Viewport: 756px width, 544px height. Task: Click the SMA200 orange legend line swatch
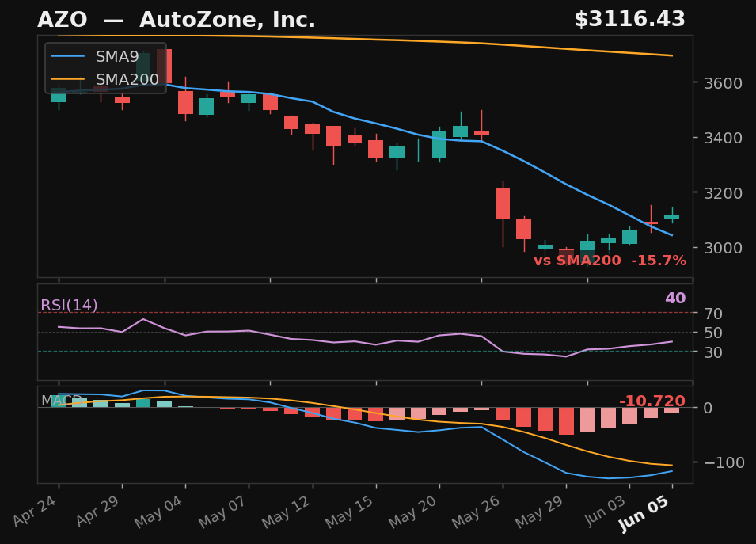(x=67, y=79)
